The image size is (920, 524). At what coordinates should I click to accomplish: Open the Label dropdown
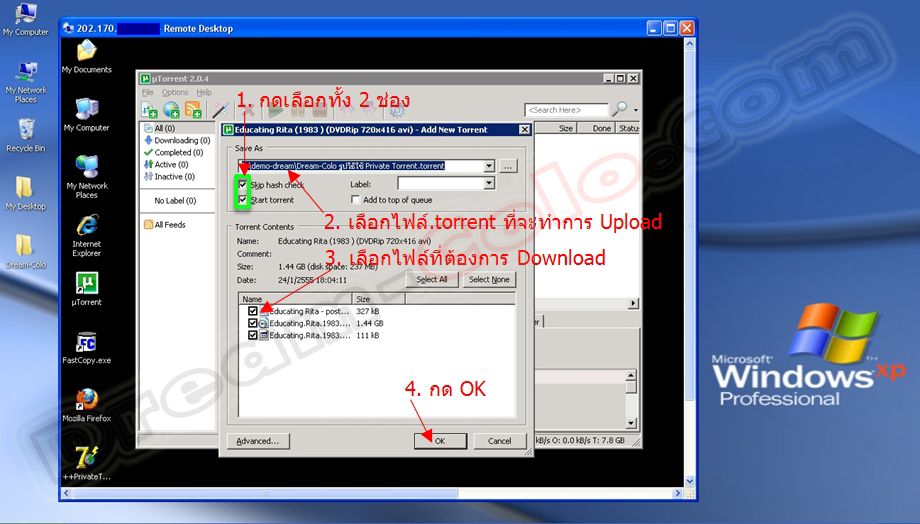(489, 184)
